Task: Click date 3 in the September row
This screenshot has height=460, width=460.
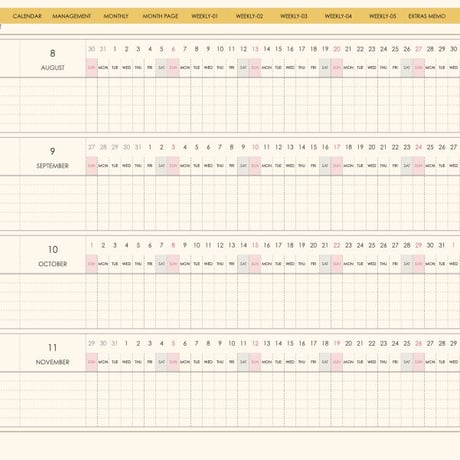Action: pyautogui.click(x=173, y=147)
